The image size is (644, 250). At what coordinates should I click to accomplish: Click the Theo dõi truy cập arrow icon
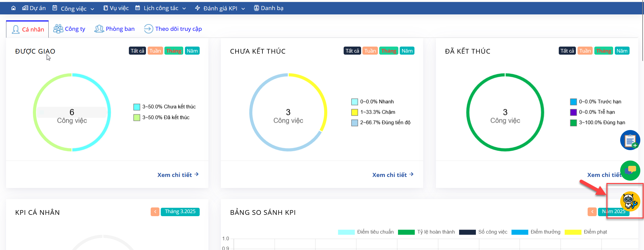(148, 29)
